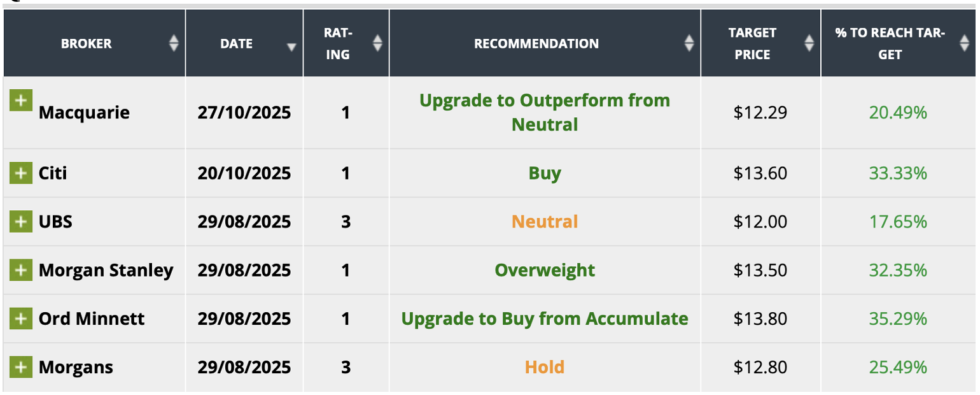The image size is (980, 395).
Task: Click Macquarie's Upgrade to Outperform recommendation
Action: (545, 112)
